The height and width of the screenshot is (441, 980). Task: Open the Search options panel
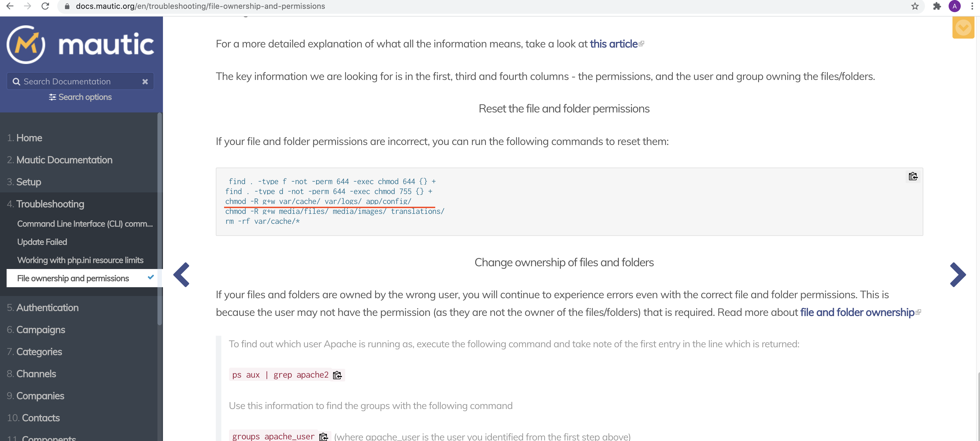[80, 97]
